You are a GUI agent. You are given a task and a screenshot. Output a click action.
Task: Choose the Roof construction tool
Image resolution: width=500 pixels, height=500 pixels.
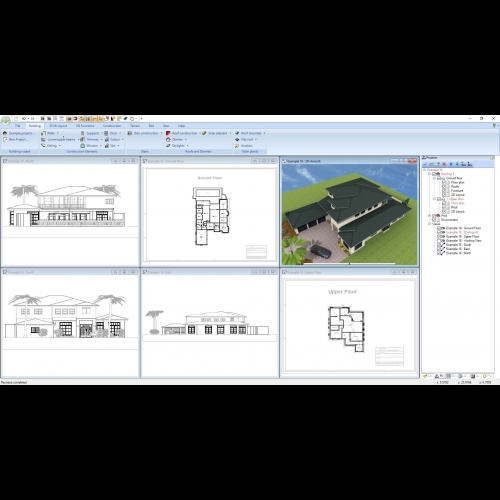pyautogui.click(x=182, y=133)
